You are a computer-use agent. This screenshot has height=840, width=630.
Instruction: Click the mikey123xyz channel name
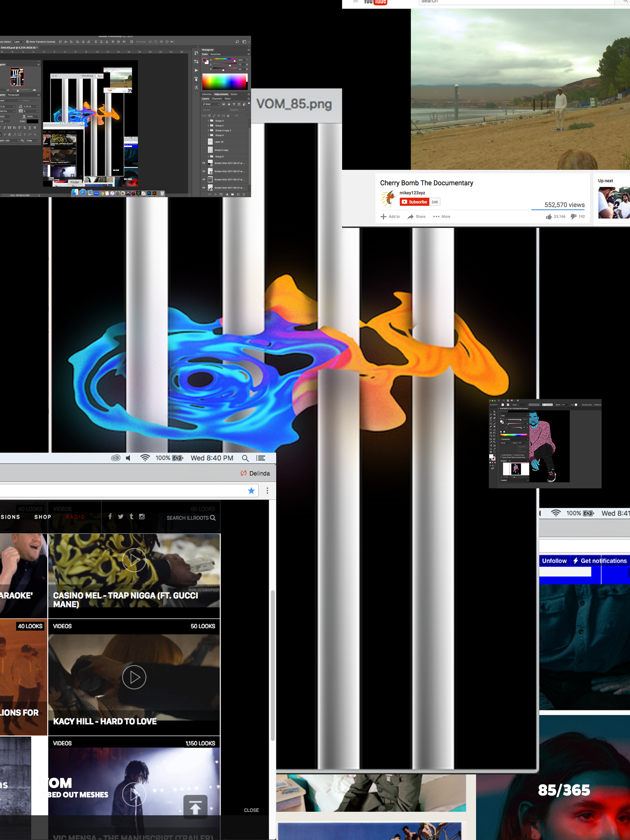412,193
